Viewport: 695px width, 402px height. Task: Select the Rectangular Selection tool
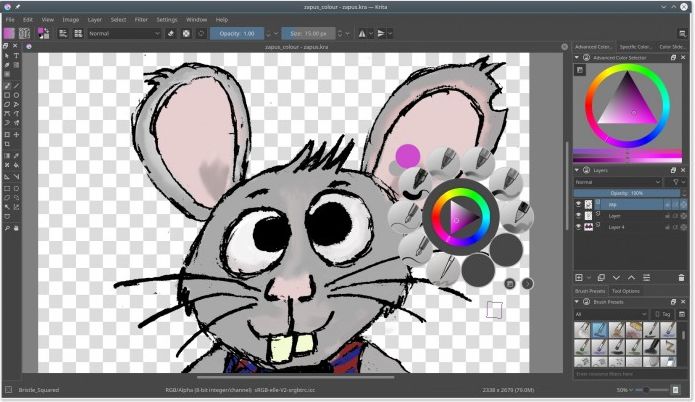point(7,188)
